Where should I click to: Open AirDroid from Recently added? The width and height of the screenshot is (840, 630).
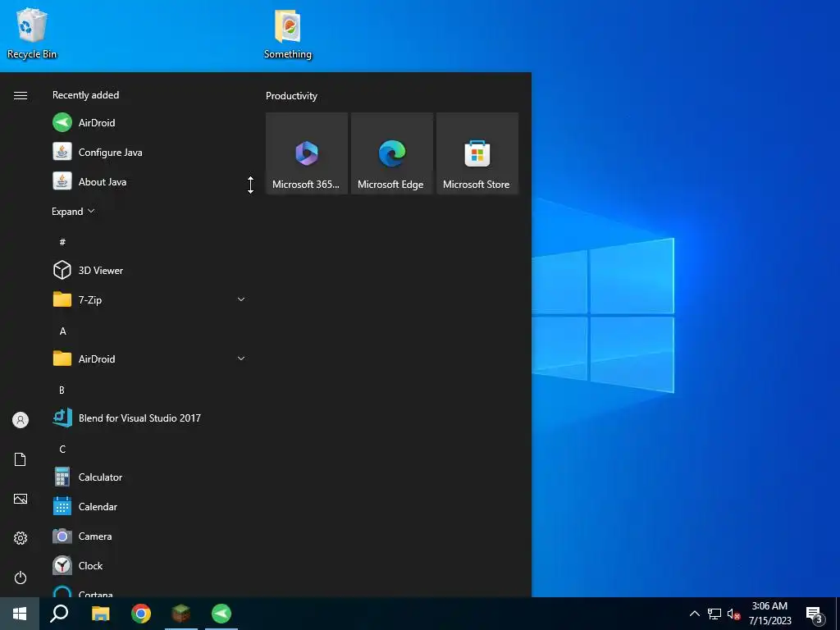149,123
